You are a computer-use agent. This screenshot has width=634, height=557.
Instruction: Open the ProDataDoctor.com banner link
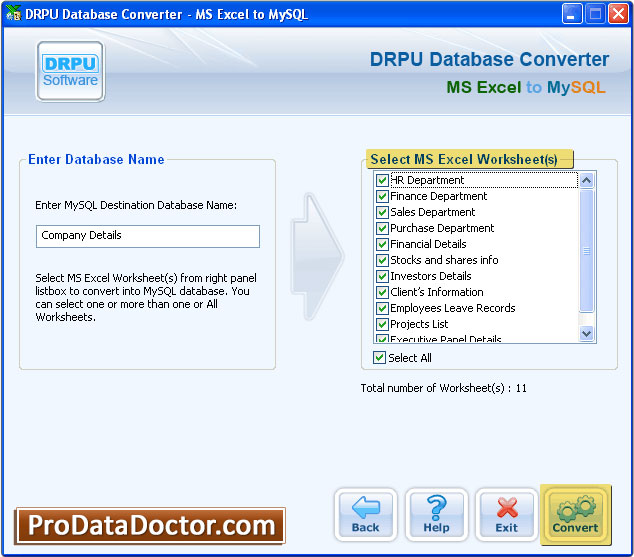coord(150,525)
